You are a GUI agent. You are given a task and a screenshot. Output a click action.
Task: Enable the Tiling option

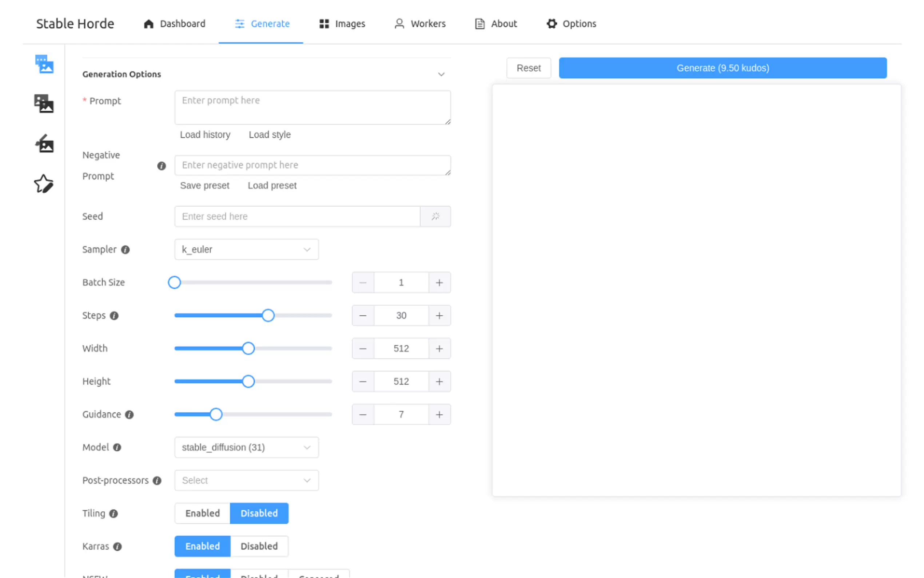click(x=203, y=513)
